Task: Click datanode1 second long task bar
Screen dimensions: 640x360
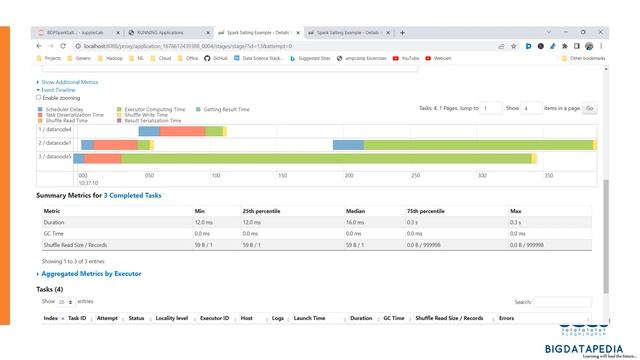Action: coord(465,145)
